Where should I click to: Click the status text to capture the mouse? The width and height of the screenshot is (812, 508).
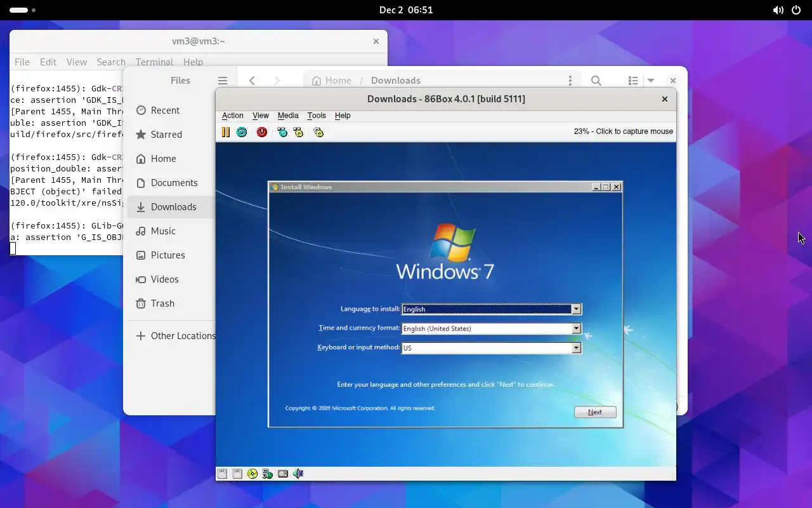623,131
